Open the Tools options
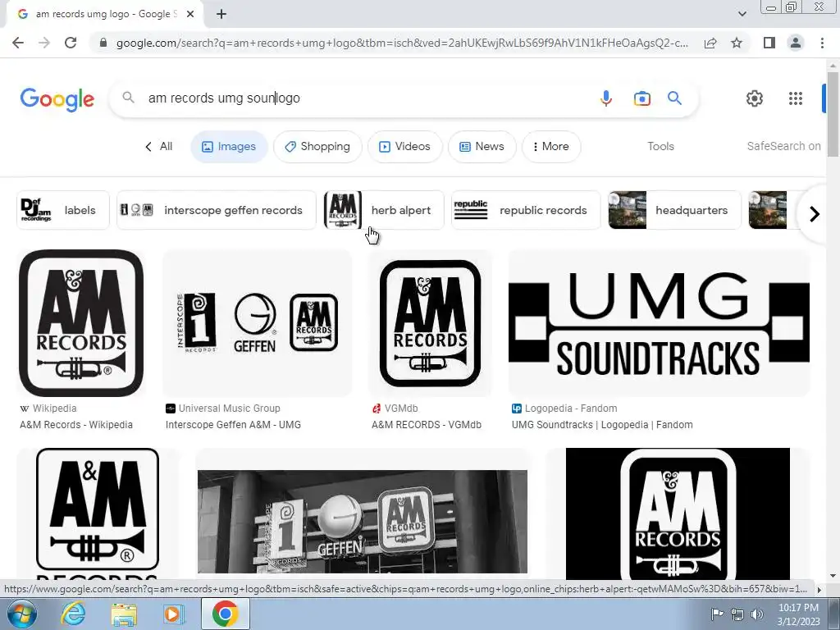The height and width of the screenshot is (630, 840). (x=660, y=146)
